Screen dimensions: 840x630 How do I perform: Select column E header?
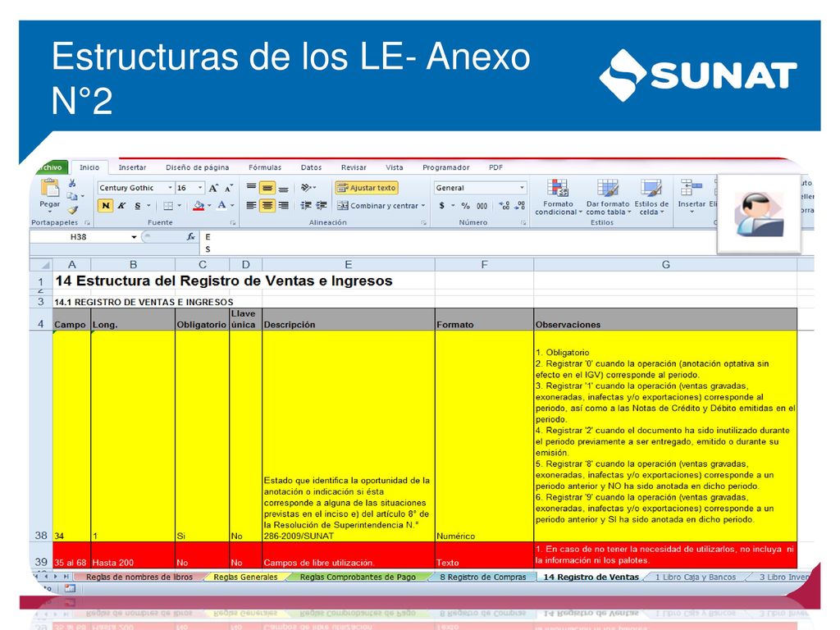pos(348,265)
